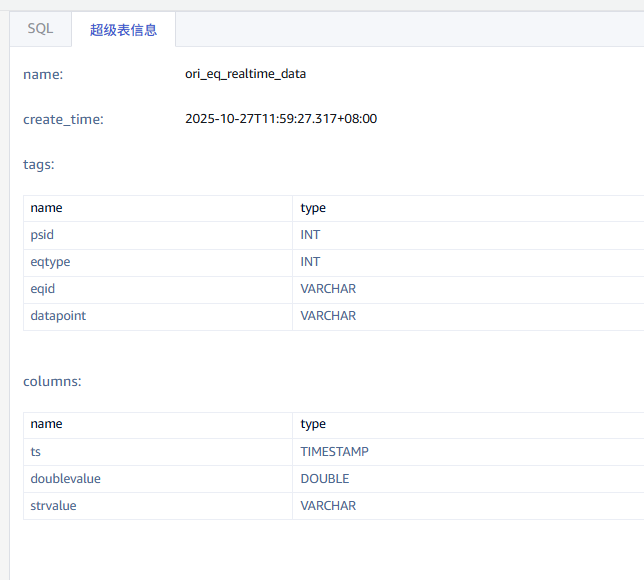This screenshot has height=580, width=644.
Task: Select the datapoint tag cell
Action: coord(58,316)
